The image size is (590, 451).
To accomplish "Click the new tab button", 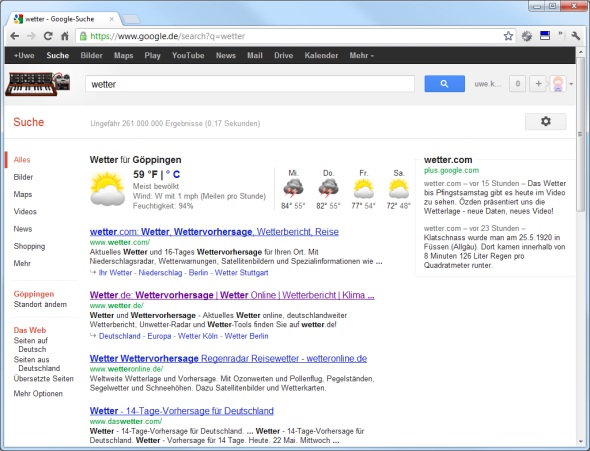I will coord(132,19).
